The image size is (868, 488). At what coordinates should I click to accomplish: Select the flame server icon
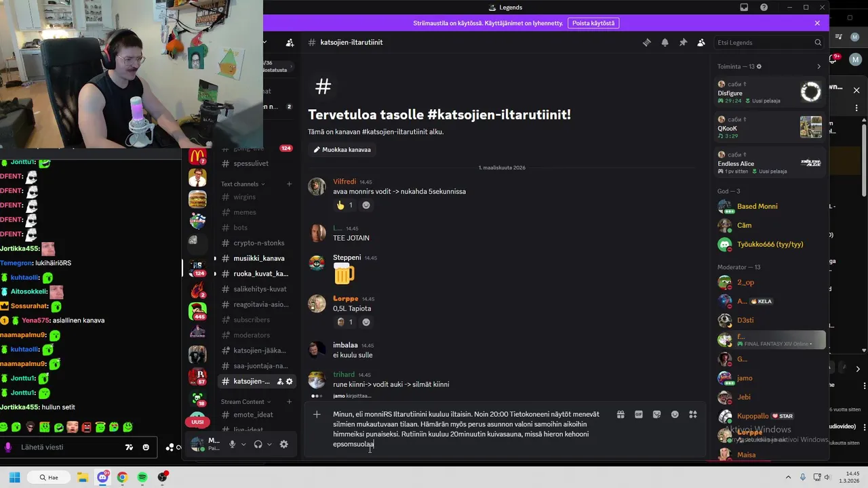[197, 290]
